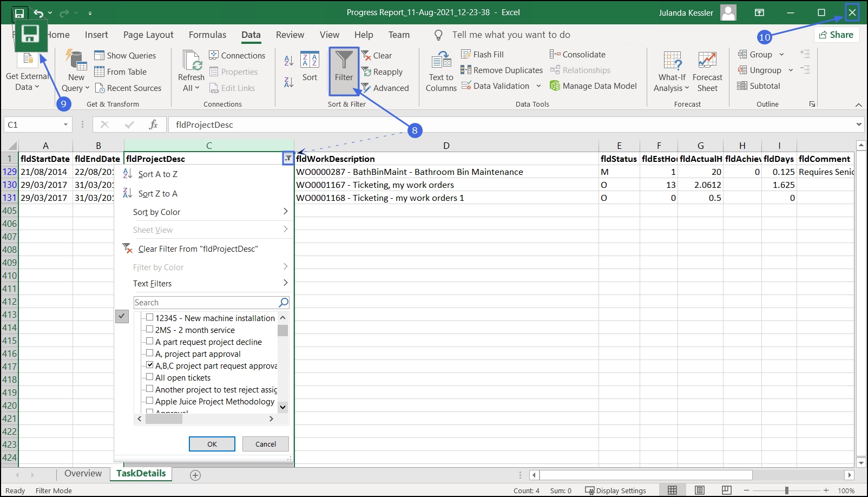Open the fldProjectDesc filter dropdown arrow
Viewport: 868px width, 497px height.
(x=288, y=158)
